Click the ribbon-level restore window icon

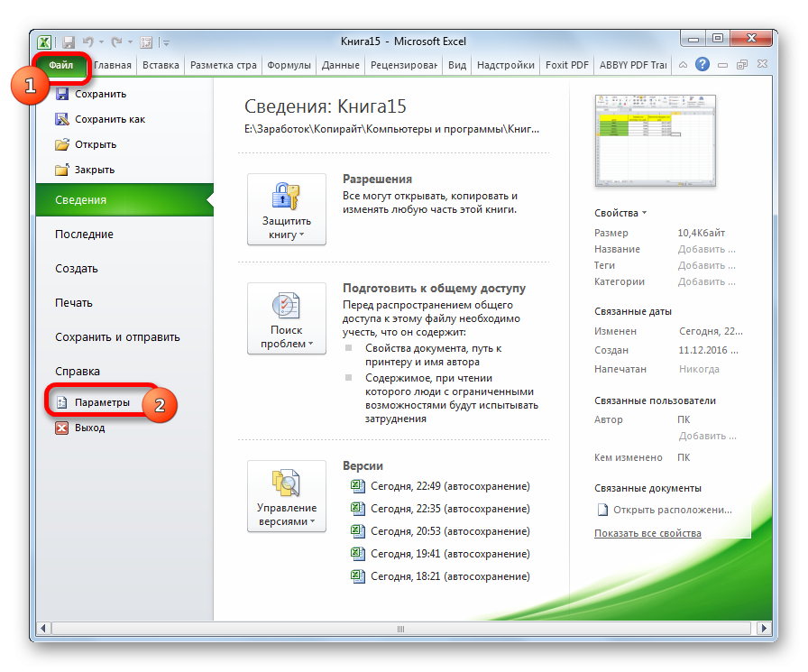(742, 65)
